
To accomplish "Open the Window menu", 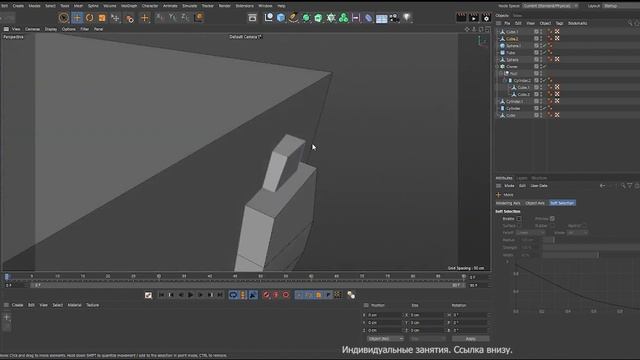I will [x=265, y=6].
